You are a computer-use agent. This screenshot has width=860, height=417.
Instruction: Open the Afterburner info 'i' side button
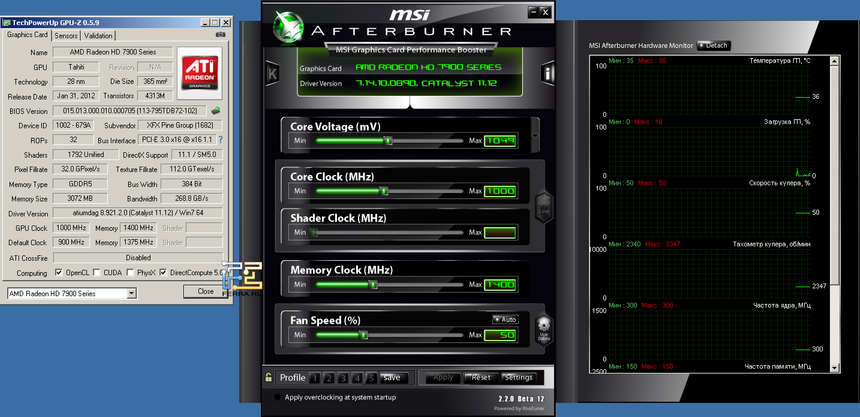(x=547, y=73)
